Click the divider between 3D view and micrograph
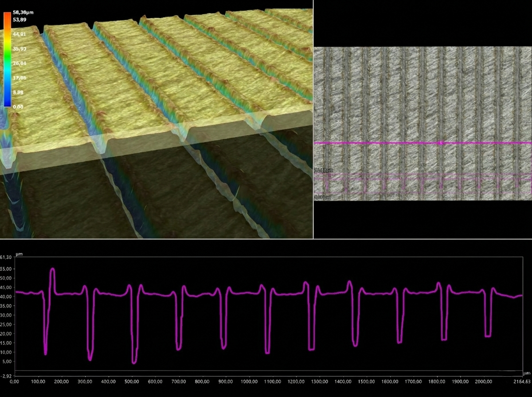Viewport: 532px width, 397px height. click(313, 120)
